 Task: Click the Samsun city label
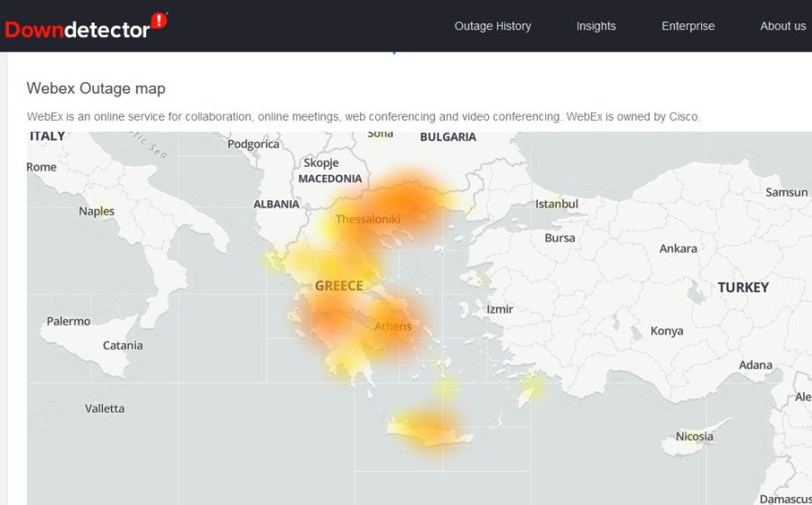(786, 192)
